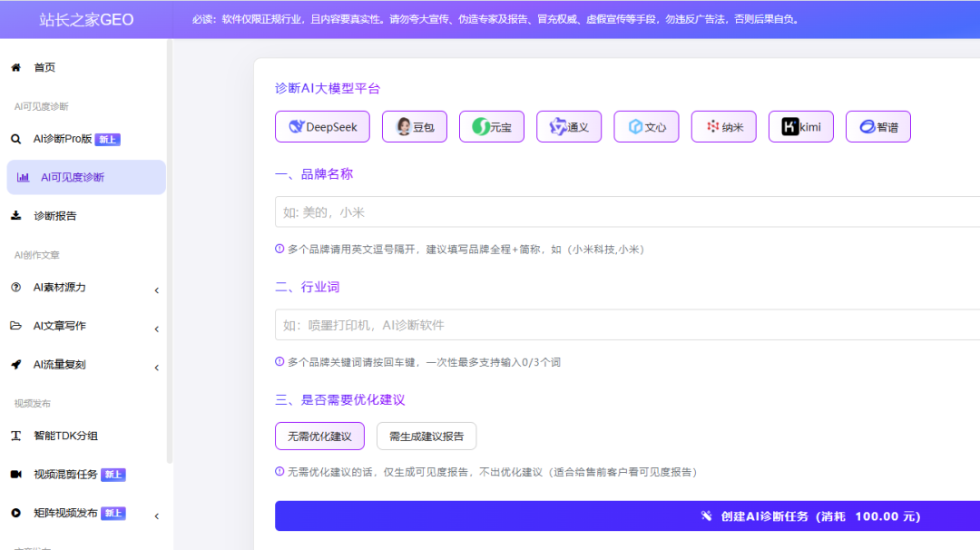Select the 需生成建议报告 option
This screenshot has height=550, width=980.
tap(426, 437)
